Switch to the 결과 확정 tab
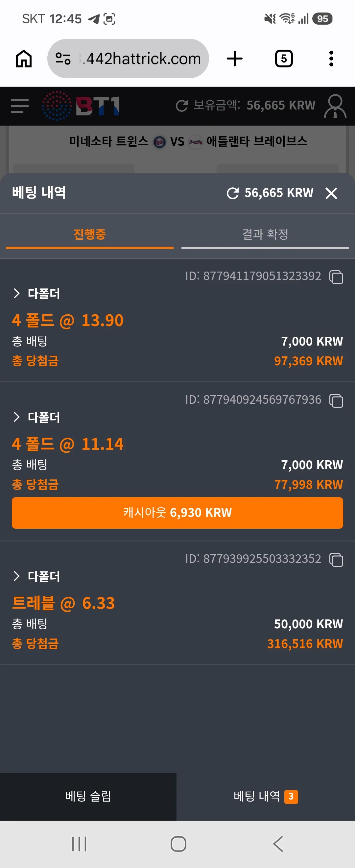355x868 pixels. tap(265, 234)
